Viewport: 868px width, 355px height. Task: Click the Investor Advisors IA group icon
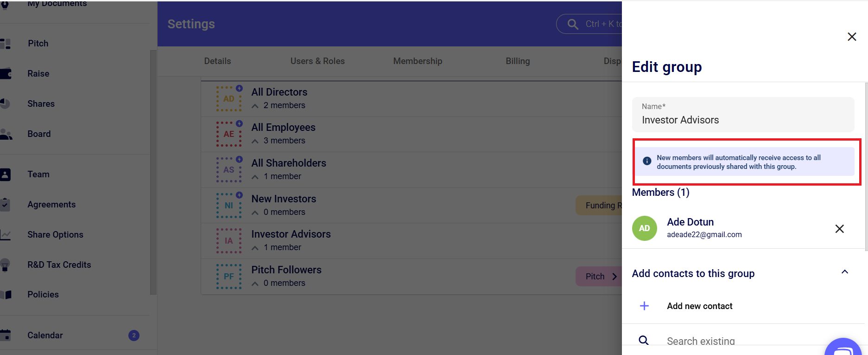pyautogui.click(x=229, y=240)
